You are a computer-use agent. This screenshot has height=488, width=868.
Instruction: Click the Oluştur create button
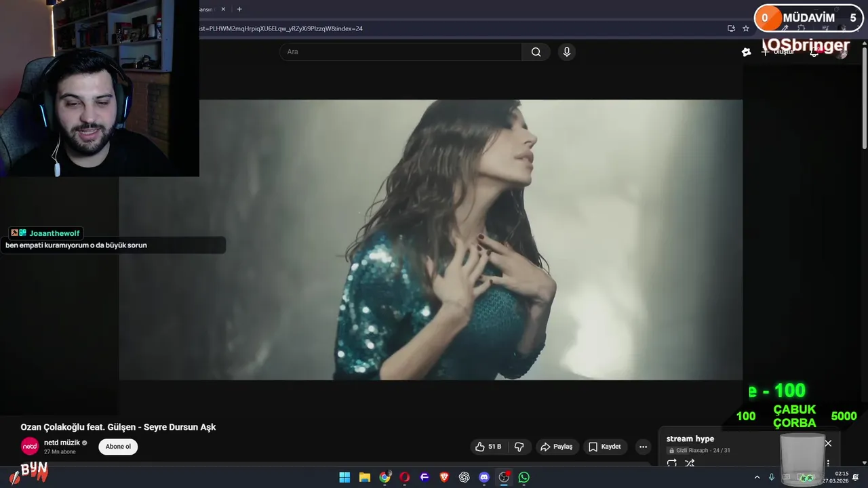pos(778,52)
